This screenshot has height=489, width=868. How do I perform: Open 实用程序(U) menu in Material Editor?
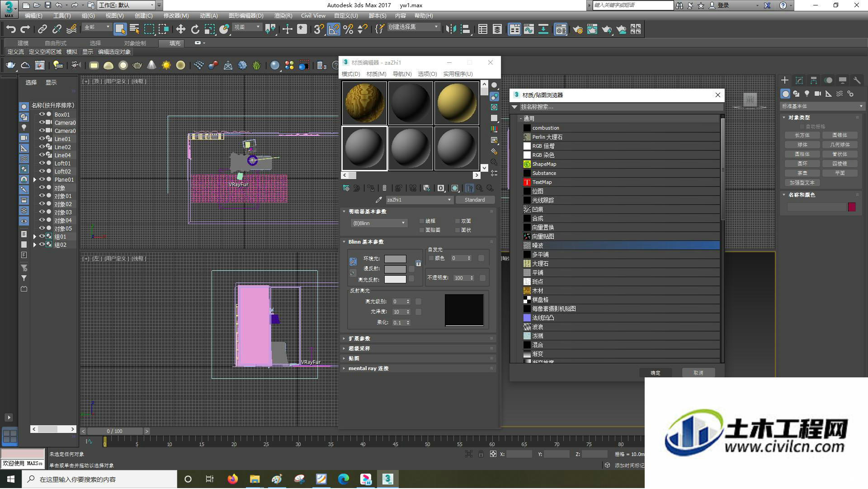coord(458,74)
